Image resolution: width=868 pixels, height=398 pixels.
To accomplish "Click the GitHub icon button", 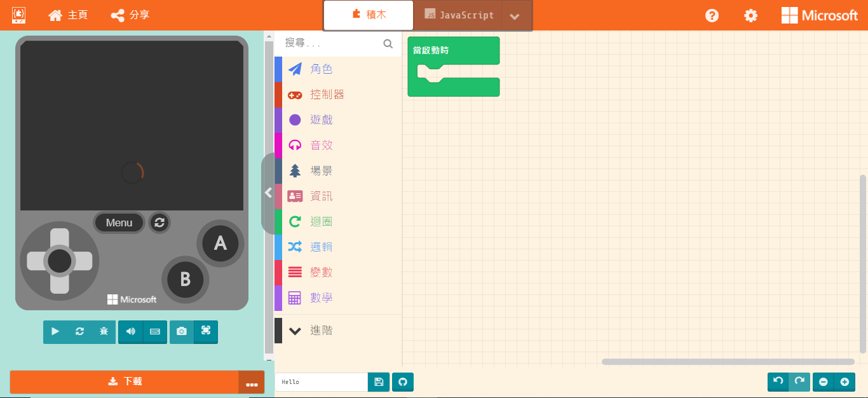I will coord(403,382).
